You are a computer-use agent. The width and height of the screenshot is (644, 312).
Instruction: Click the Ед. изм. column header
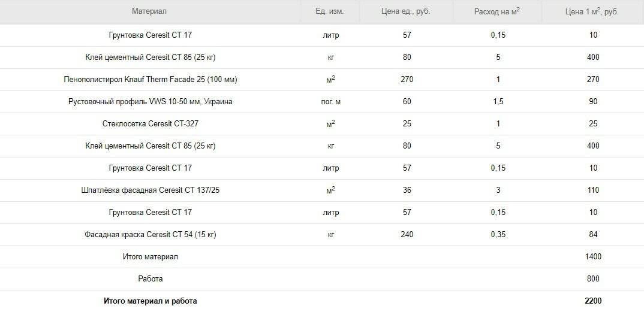click(x=330, y=11)
